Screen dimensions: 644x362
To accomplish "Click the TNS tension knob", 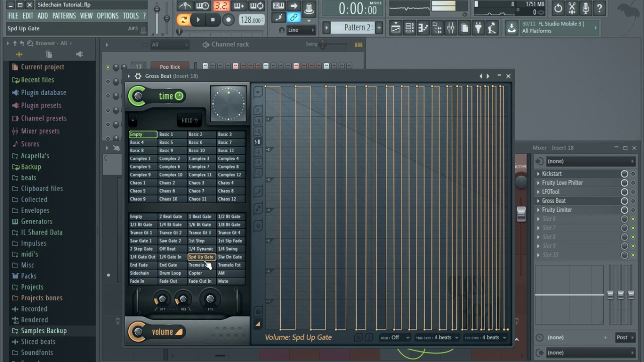I will point(210,299).
